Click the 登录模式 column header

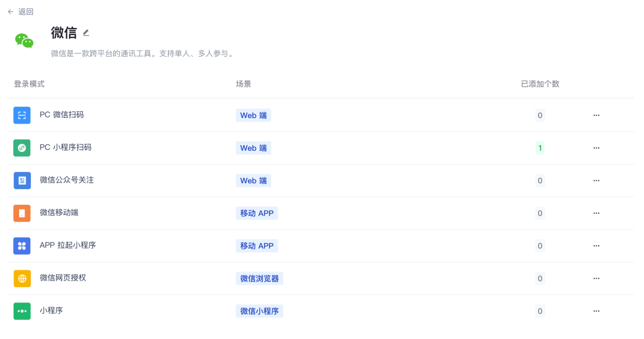29,84
